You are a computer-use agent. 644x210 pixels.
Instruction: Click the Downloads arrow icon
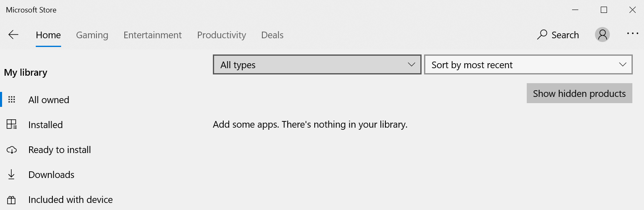coord(12,175)
